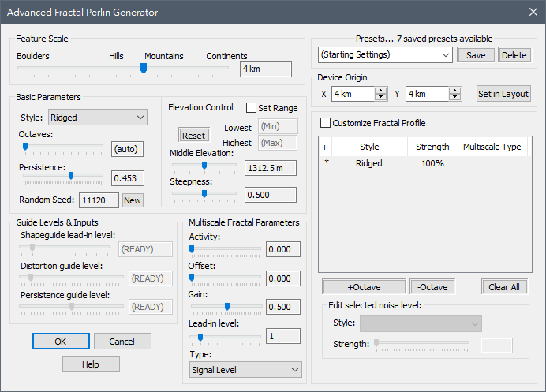
Task: Open the Style dropdown in Basic Parameters
Action: click(x=97, y=118)
